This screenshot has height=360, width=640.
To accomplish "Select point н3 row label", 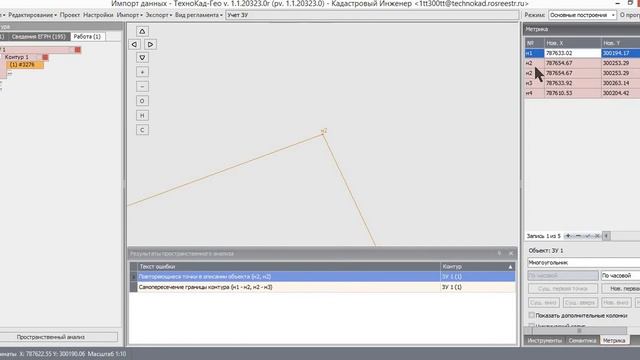I will 534,83.
